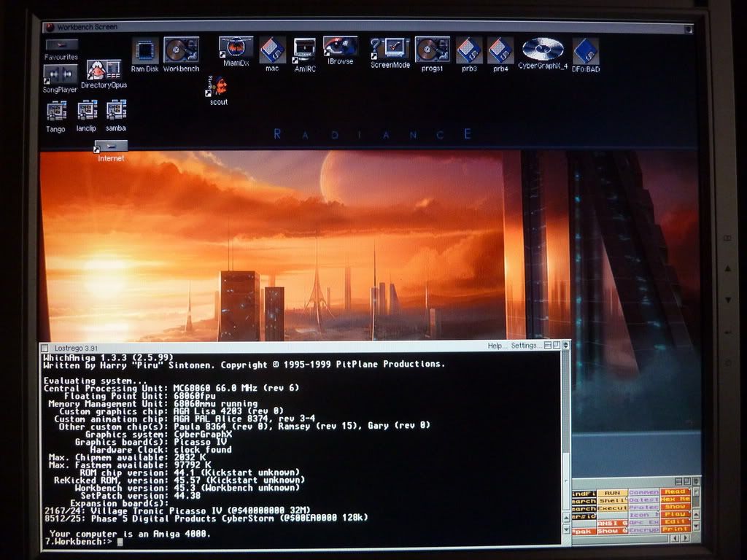747x560 pixels.
Task: Select the DF0:BAD floppy disk icon
Action: point(585,51)
